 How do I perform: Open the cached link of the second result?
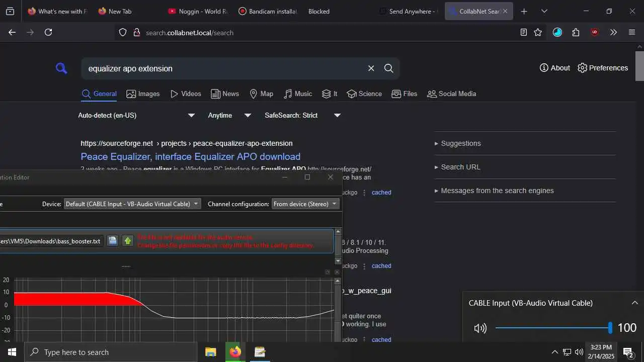tap(381, 266)
